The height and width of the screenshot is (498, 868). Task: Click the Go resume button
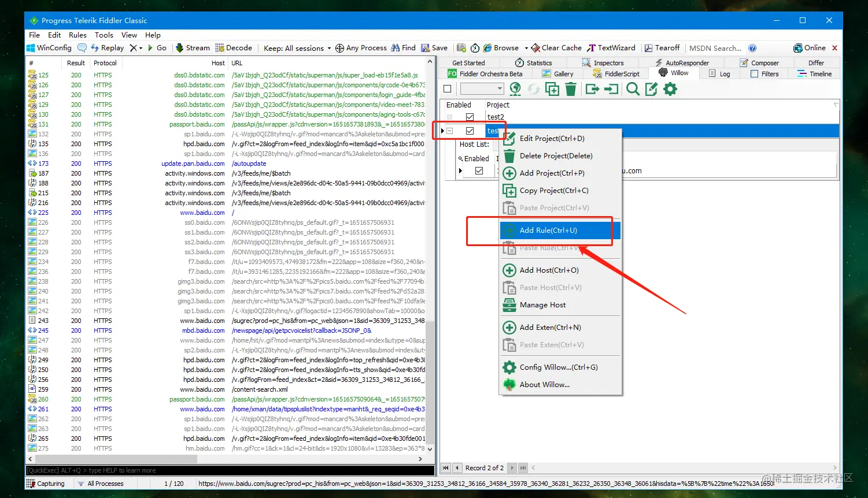[x=157, y=48]
